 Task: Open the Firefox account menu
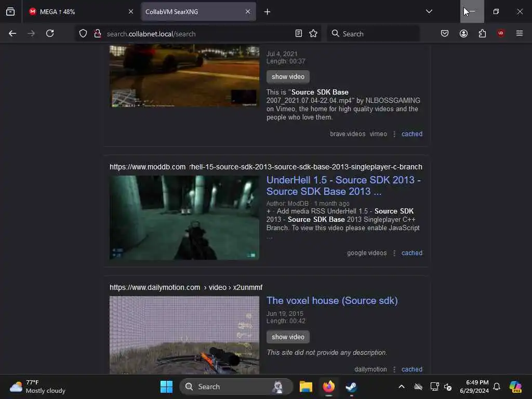[x=463, y=33]
